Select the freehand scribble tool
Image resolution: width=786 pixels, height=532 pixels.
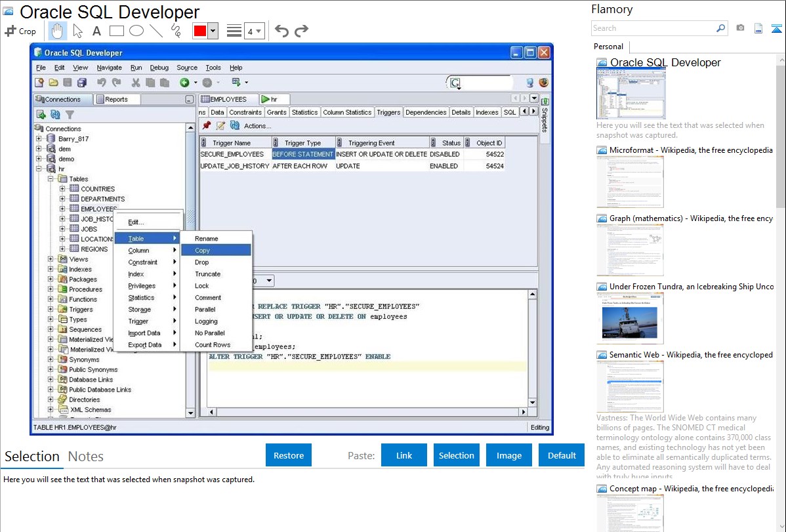(176, 31)
